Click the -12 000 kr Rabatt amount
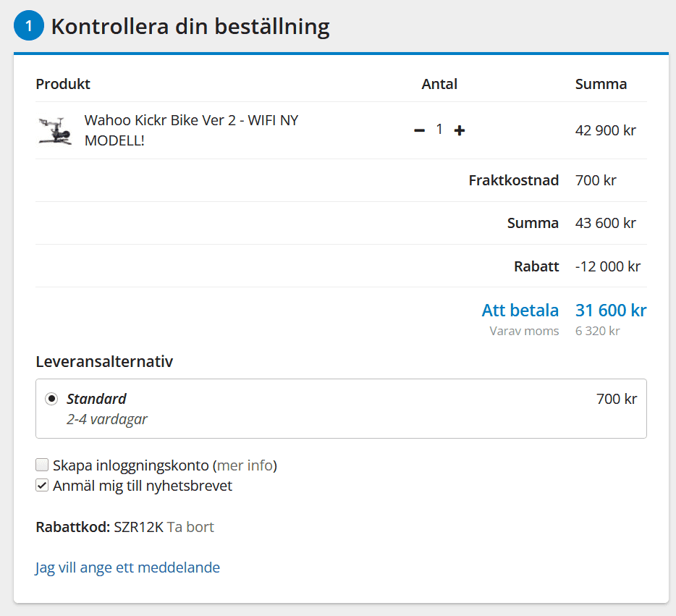The height and width of the screenshot is (616, 676). (x=607, y=266)
